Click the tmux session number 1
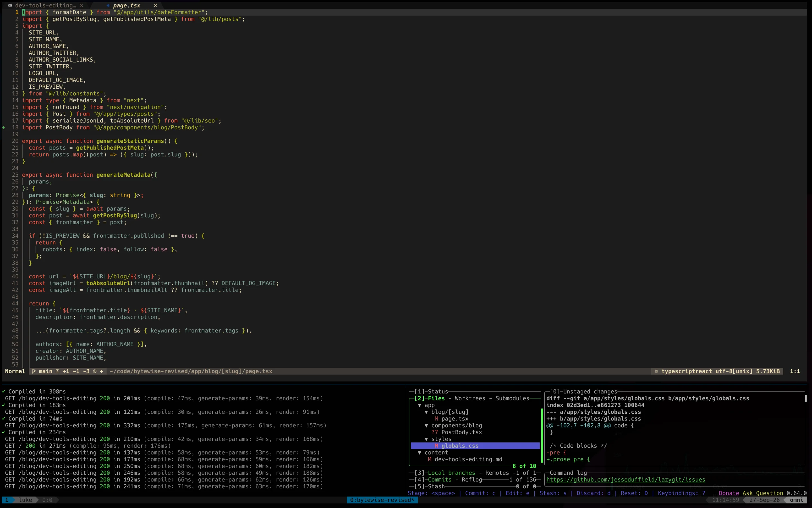The width and height of the screenshot is (812, 508). tap(7, 500)
